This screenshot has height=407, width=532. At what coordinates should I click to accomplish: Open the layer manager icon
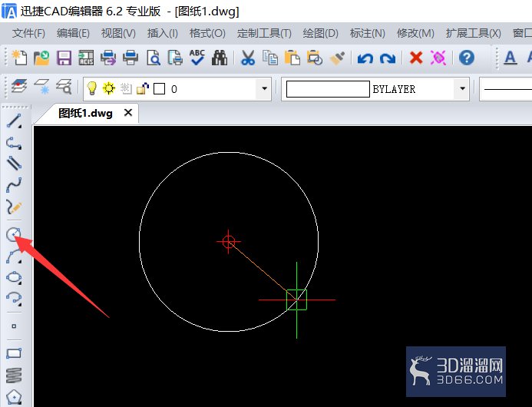coord(19,86)
